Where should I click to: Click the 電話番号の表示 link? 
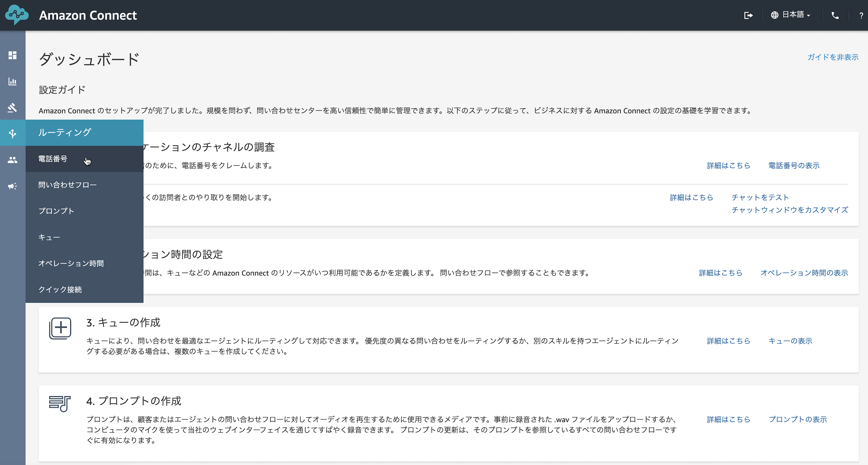tap(794, 165)
